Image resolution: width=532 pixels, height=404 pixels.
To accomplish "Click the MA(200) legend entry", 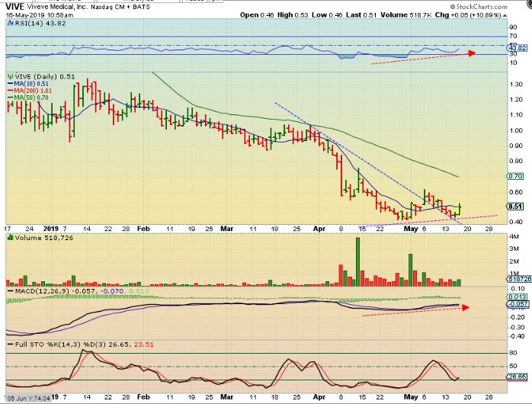I will [x=27, y=91].
